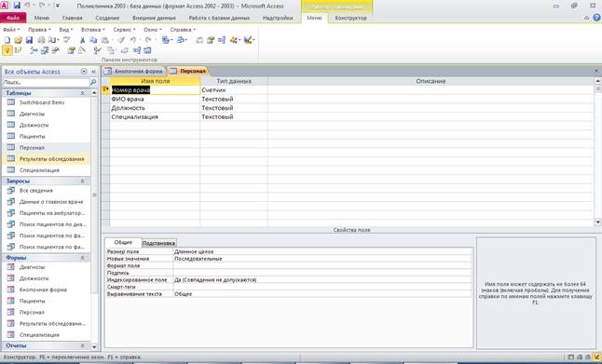Click the Paste toolbar icon
The image size is (602, 364).
pos(104,40)
